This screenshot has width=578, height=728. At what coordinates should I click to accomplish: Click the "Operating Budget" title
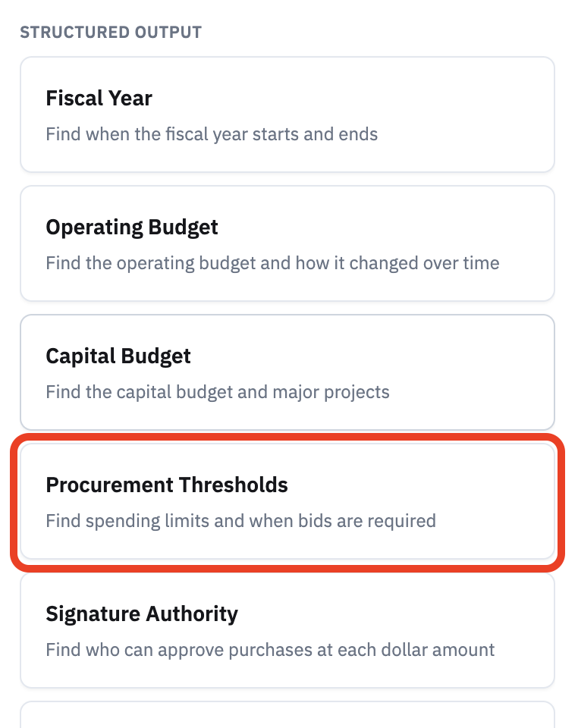pyautogui.click(x=132, y=227)
